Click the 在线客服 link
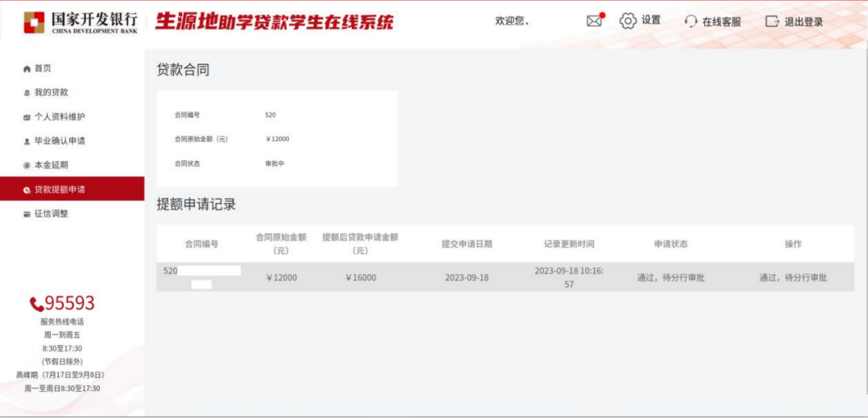868x418 pixels. click(722, 22)
